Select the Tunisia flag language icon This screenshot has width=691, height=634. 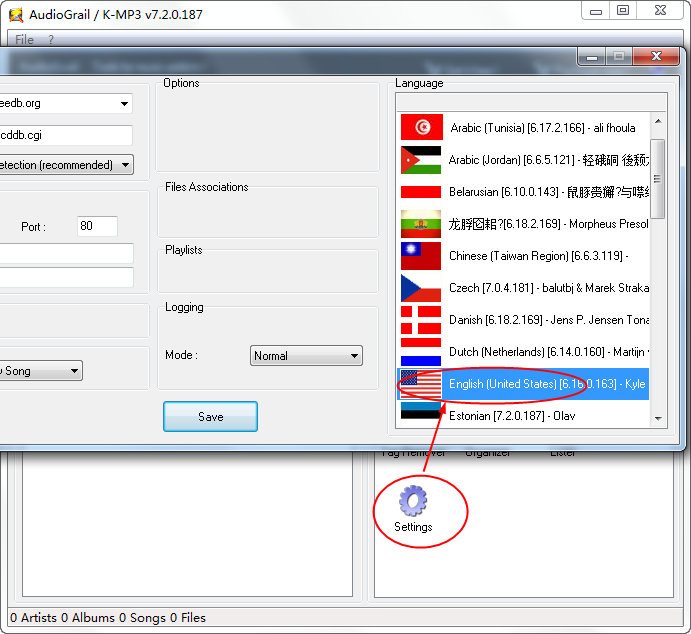(x=421, y=127)
